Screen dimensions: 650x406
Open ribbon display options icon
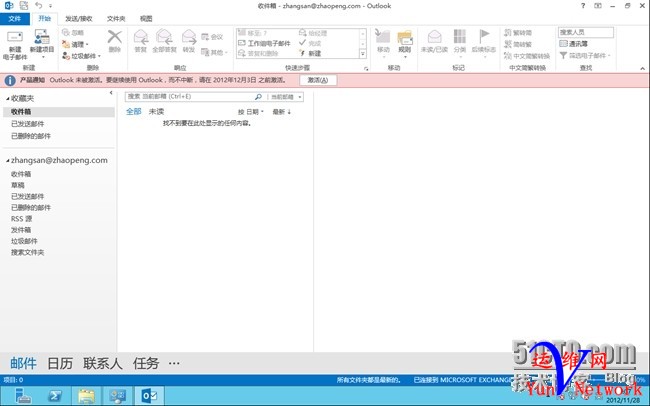pyautogui.click(x=598, y=6)
